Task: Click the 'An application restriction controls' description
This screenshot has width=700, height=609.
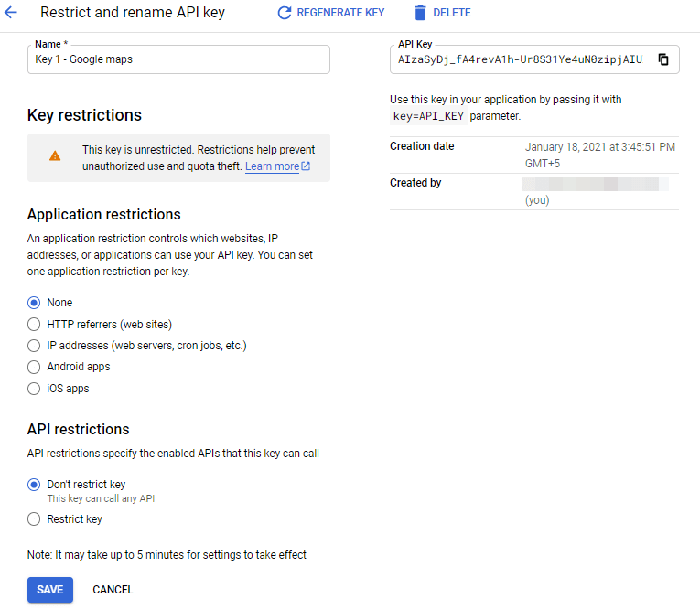Action: click(170, 255)
